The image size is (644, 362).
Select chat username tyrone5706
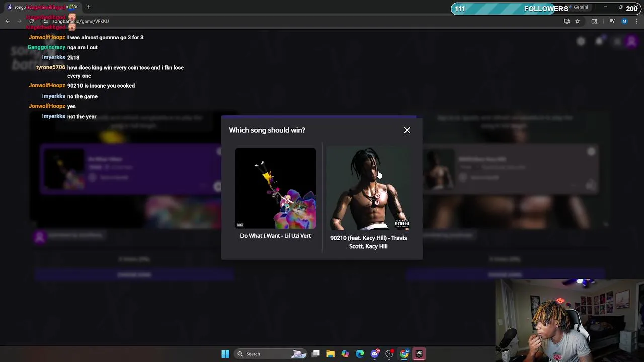click(51, 68)
